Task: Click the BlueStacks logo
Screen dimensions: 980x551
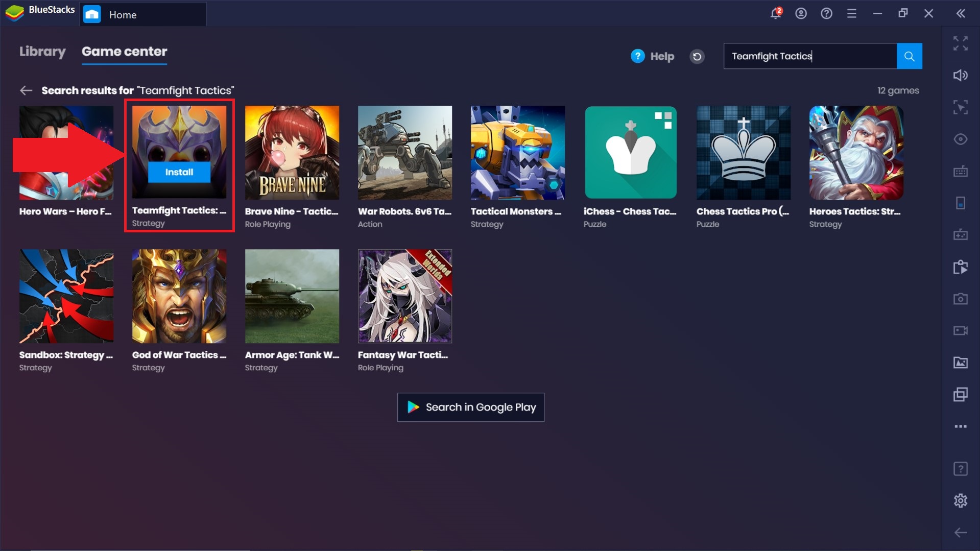Action: tap(14, 13)
